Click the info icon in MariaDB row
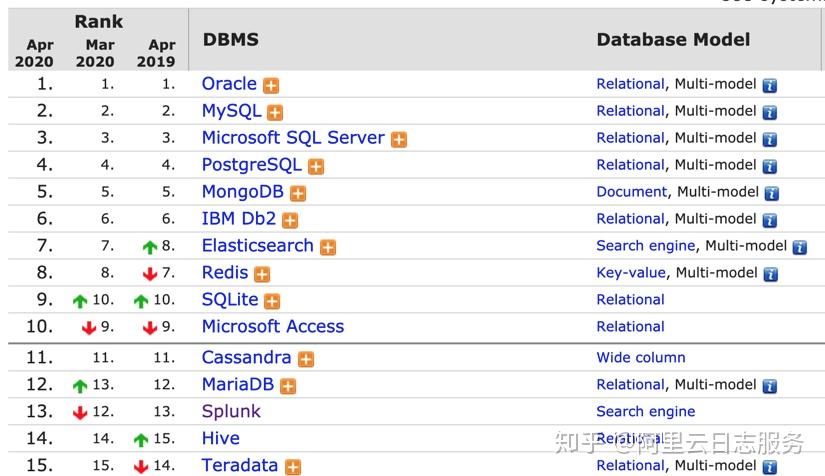The height and width of the screenshot is (476, 825). tap(769, 386)
